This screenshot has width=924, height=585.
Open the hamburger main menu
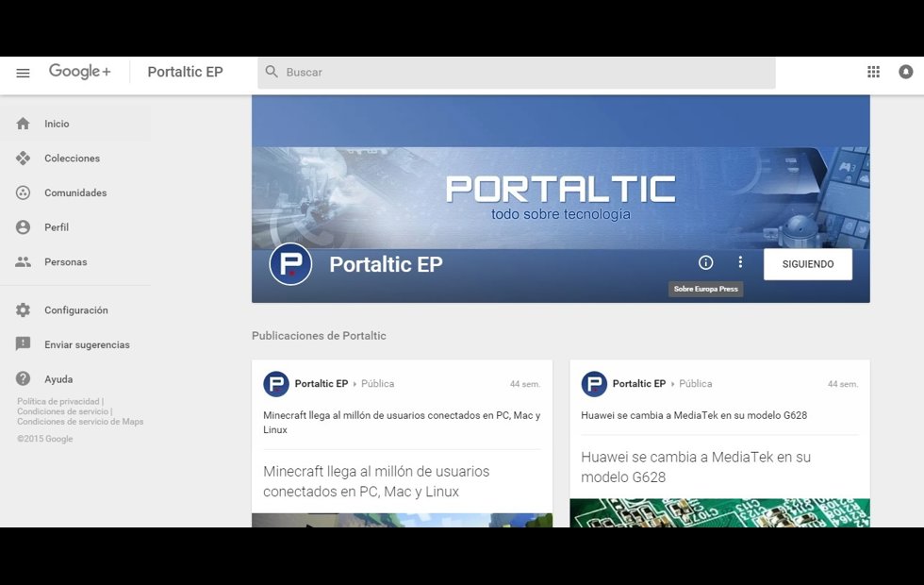tap(23, 73)
